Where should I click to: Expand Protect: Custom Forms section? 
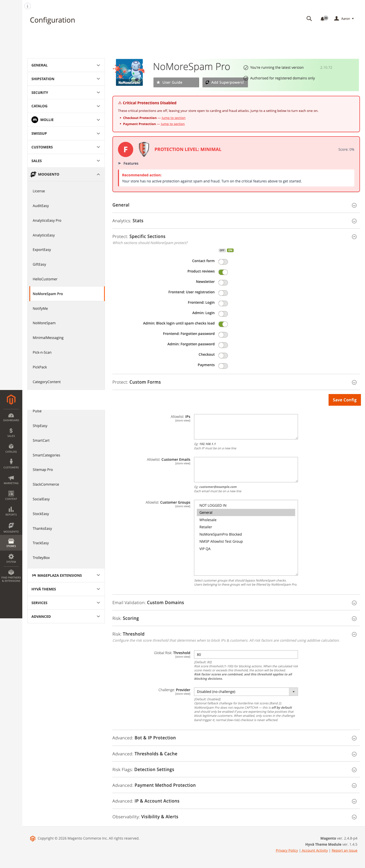236,382
